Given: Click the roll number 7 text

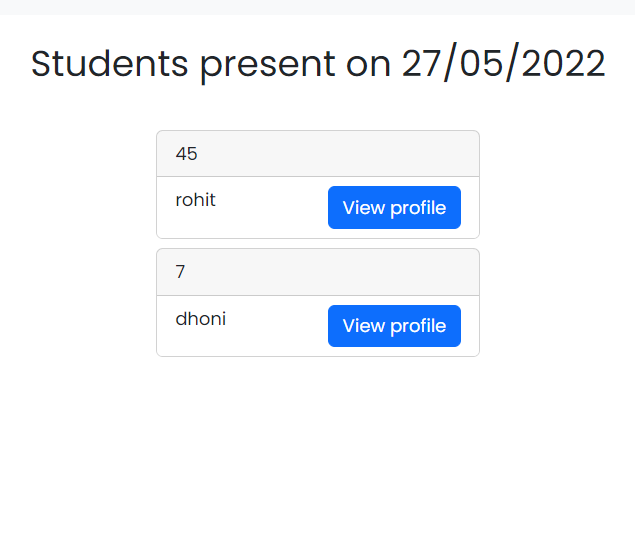Looking at the screenshot, I should [181, 272].
